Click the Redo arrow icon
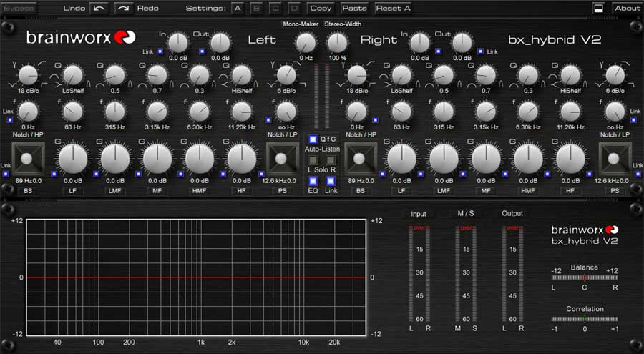644x354 pixels. click(x=124, y=8)
